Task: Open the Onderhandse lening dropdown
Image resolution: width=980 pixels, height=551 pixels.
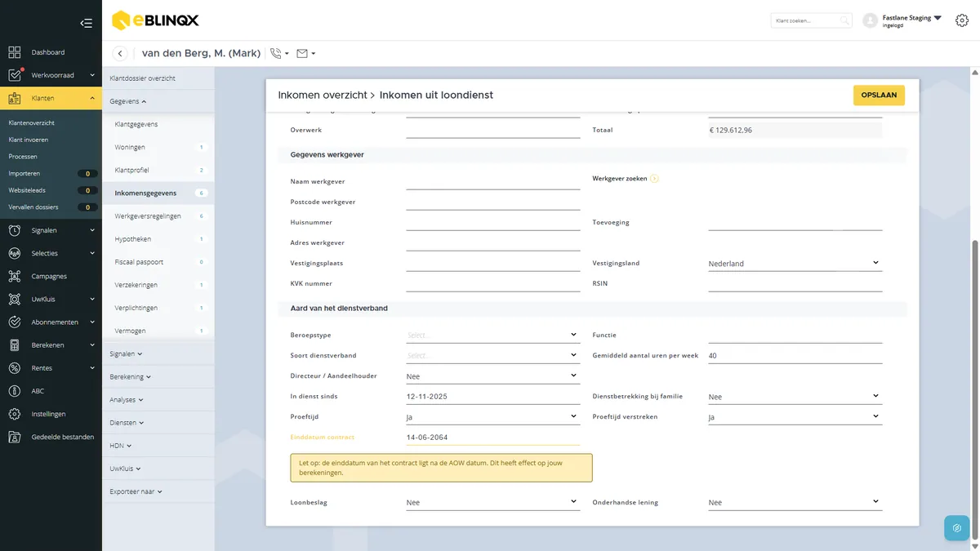Action: click(x=795, y=502)
